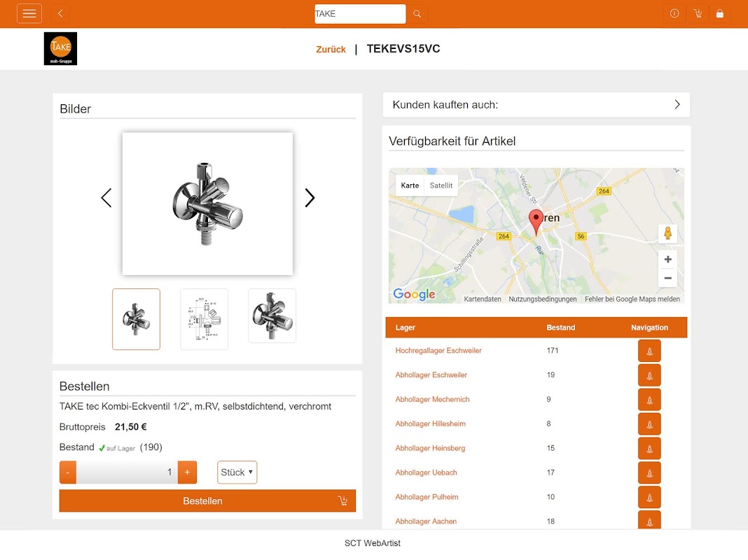Viewport: 748px width, 560px height.
Task: Select the Karte map view
Action: coord(410,185)
